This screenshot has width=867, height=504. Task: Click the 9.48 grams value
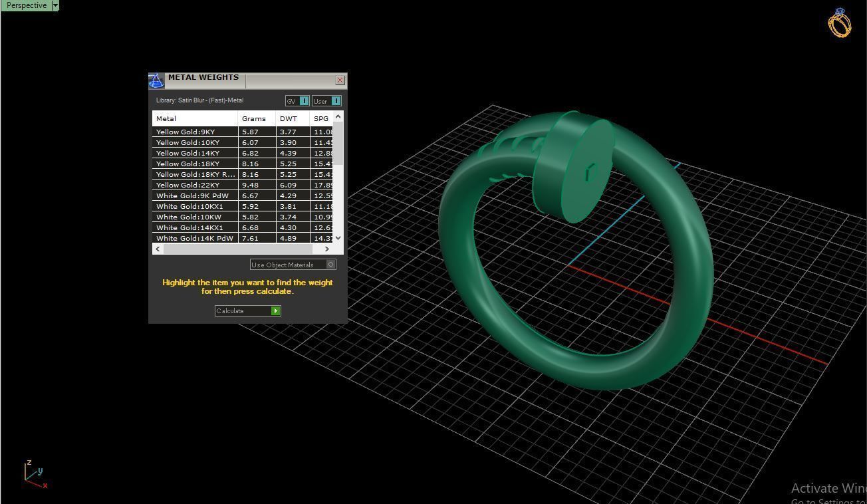(250, 185)
